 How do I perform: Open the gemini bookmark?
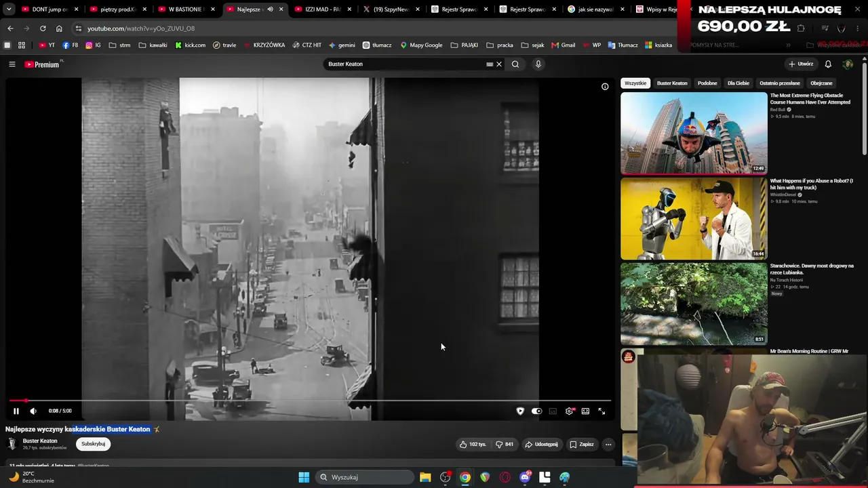tap(342, 45)
